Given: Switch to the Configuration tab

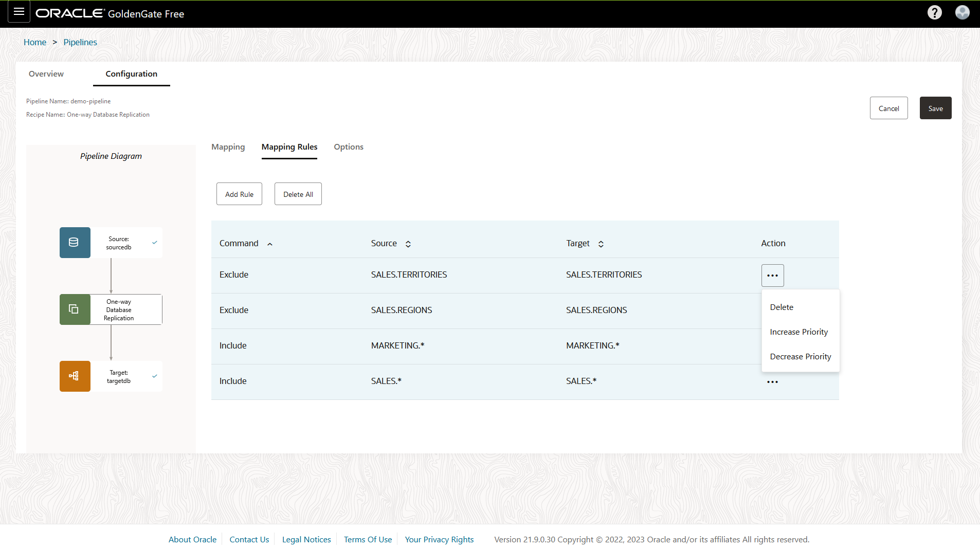Looking at the screenshot, I should (132, 74).
